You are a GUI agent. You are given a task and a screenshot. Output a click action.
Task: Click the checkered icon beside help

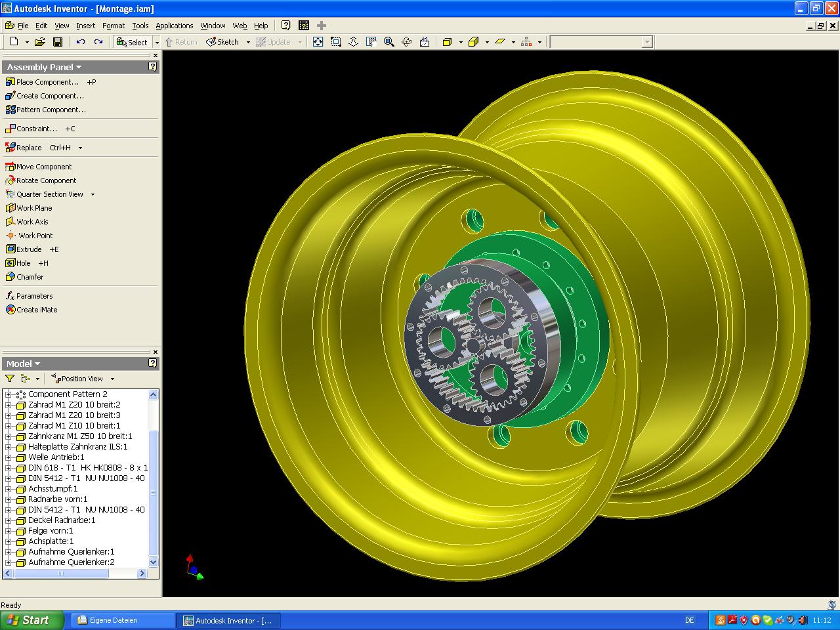click(x=304, y=26)
